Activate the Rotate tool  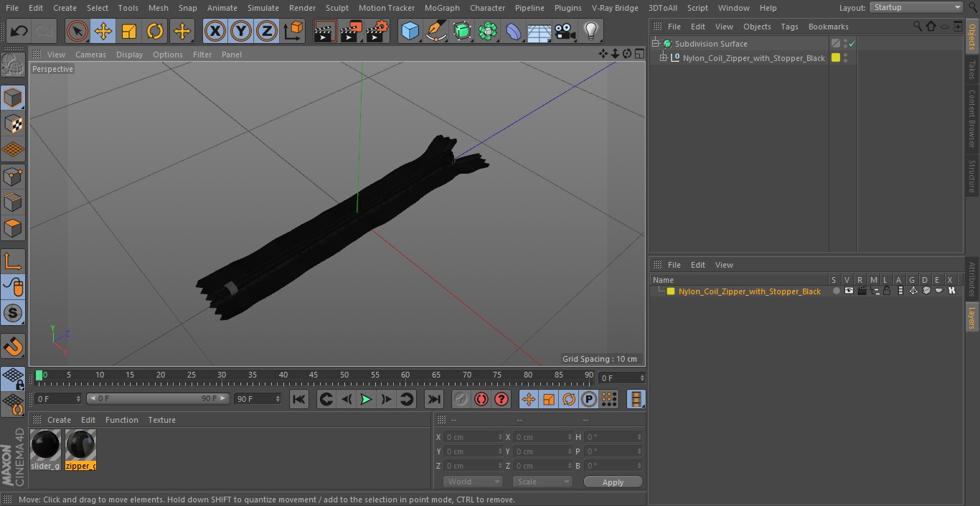point(155,31)
